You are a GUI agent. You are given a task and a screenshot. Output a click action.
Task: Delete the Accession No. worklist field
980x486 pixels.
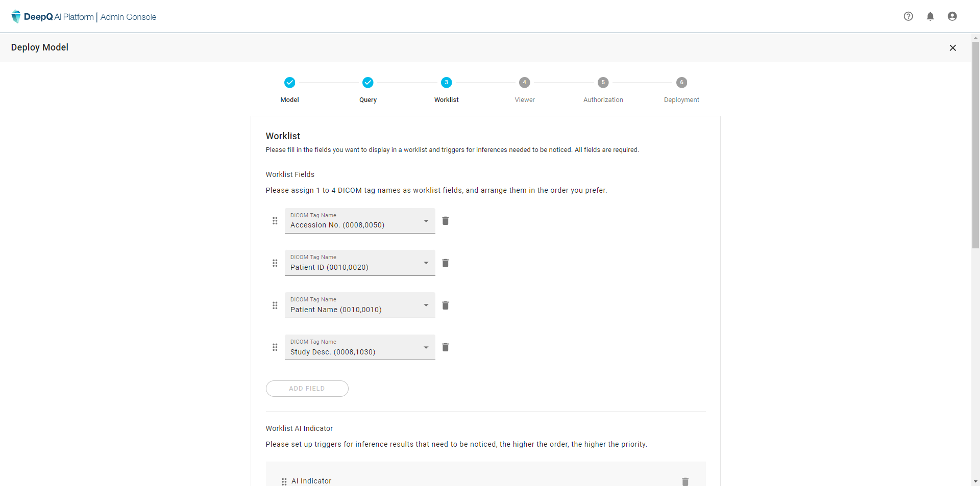[445, 221]
